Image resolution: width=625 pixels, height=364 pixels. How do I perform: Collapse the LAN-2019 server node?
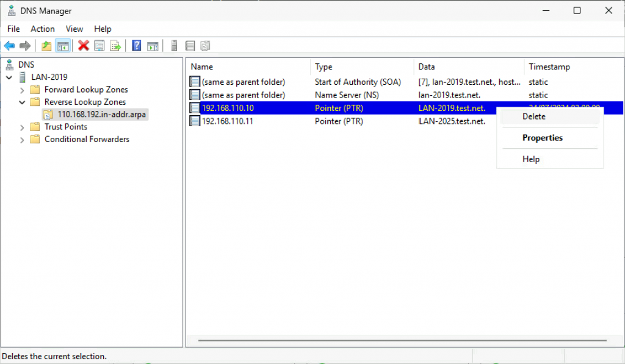pos(9,77)
